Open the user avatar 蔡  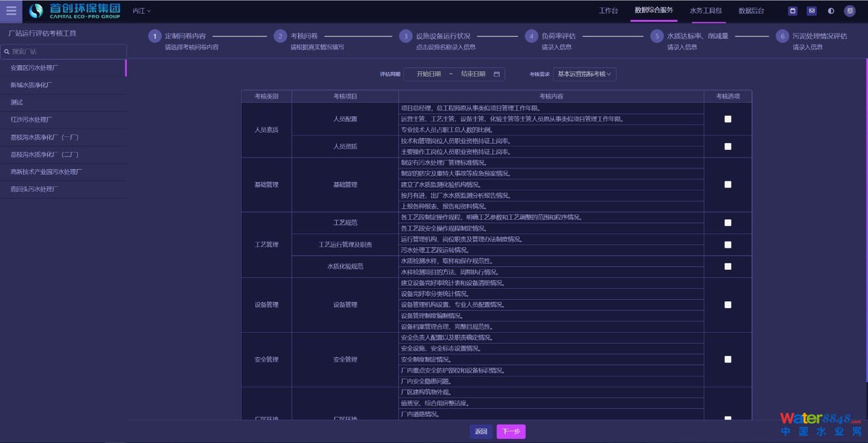click(850, 11)
